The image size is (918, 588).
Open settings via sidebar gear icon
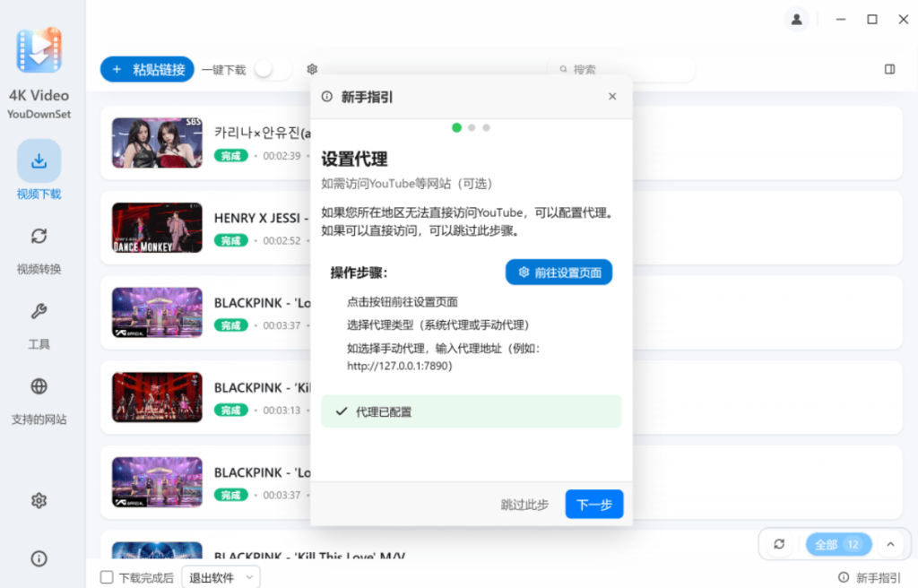pyautogui.click(x=39, y=501)
